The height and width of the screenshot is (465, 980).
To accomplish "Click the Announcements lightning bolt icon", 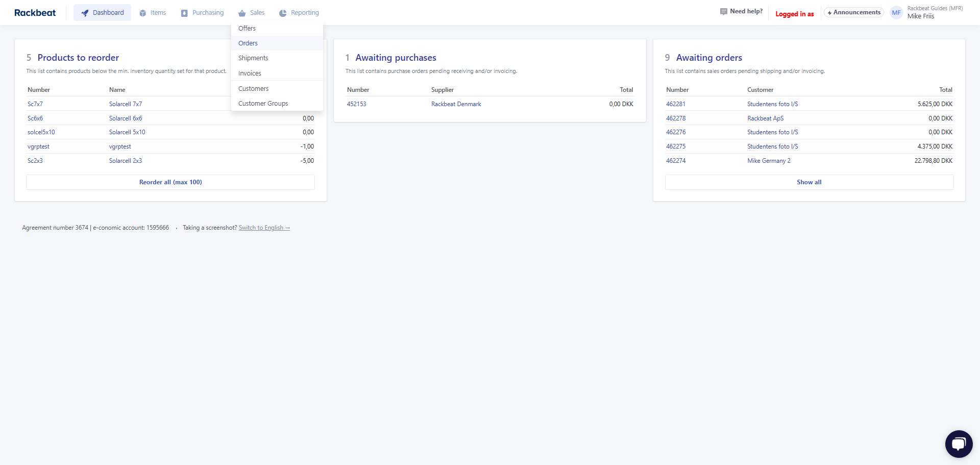I will 830,13.
